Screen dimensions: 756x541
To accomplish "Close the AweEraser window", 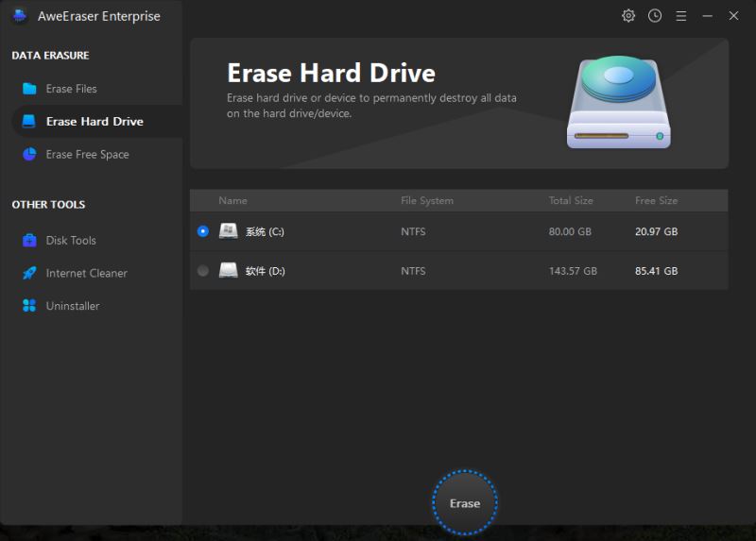I will pyautogui.click(x=733, y=16).
